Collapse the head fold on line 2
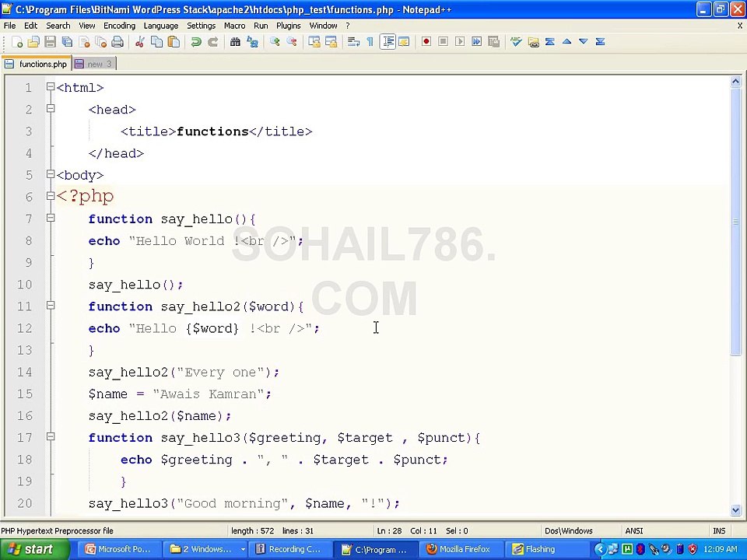 [51, 108]
